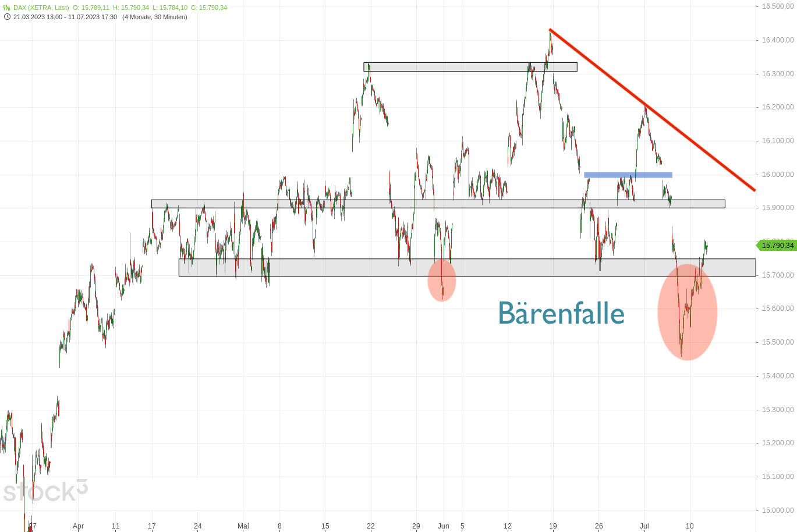Viewport: 797px width, 532px height.
Task: Select the small red ellipse near Jun
Action: tap(442, 281)
